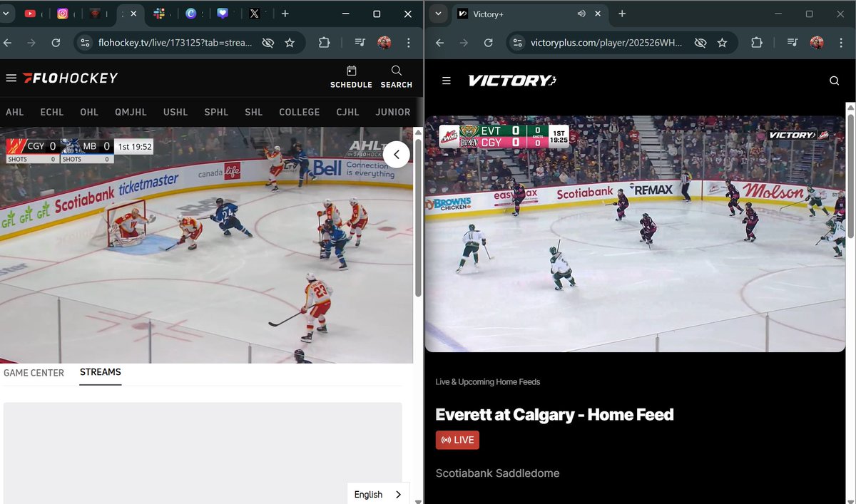Select AHL in the league navigation
The image size is (856, 504).
click(14, 112)
